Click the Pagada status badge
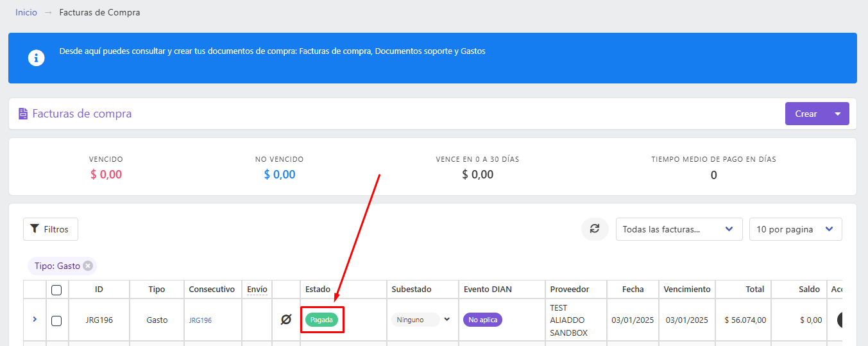The height and width of the screenshot is (346, 868). [x=321, y=320]
